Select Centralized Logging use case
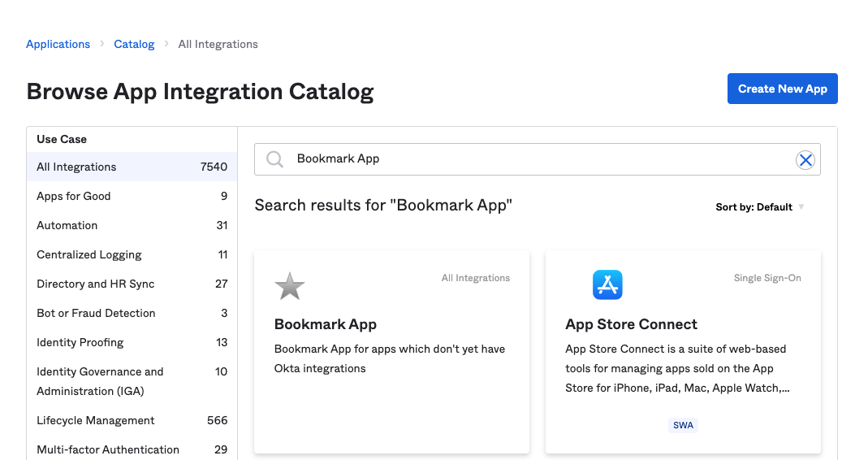This screenshot has height=460, width=868. pos(132,255)
